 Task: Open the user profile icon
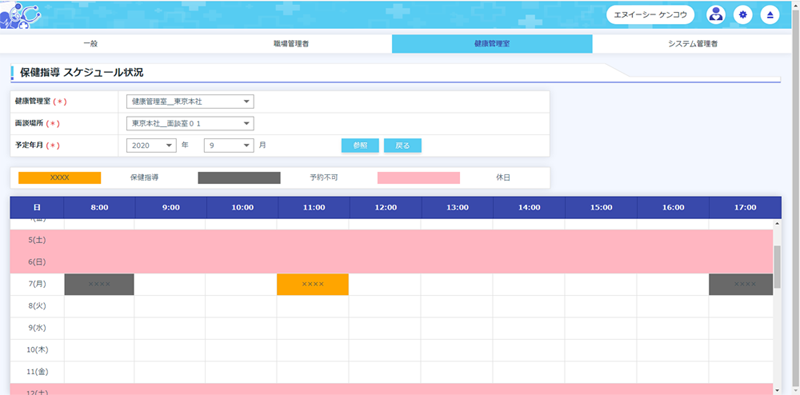(x=716, y=15)
